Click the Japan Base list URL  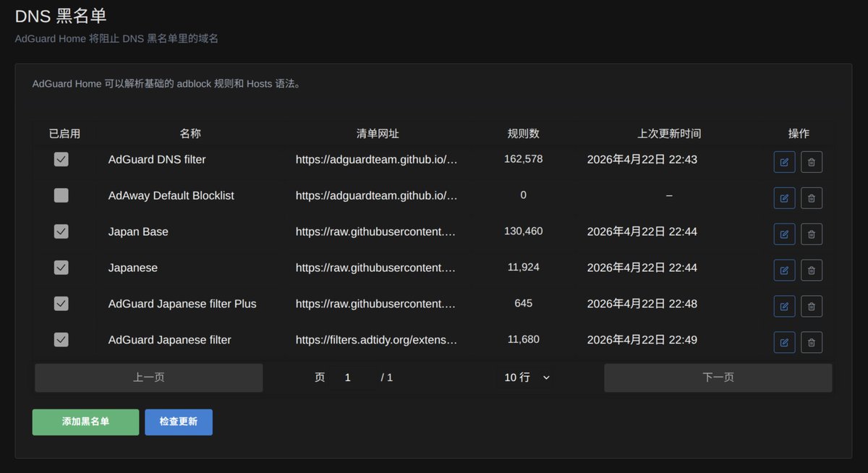(377, 231)
